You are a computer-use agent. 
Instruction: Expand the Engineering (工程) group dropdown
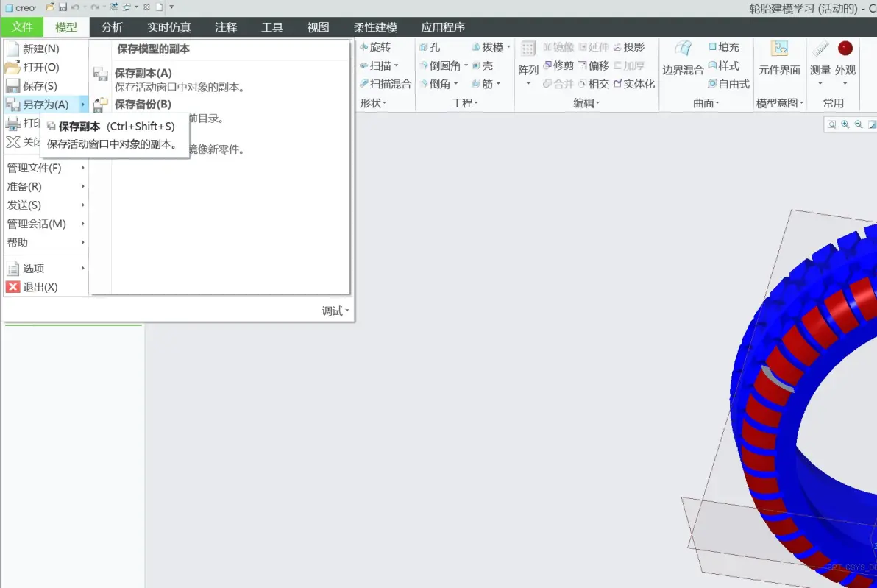(x=465, y=103)
